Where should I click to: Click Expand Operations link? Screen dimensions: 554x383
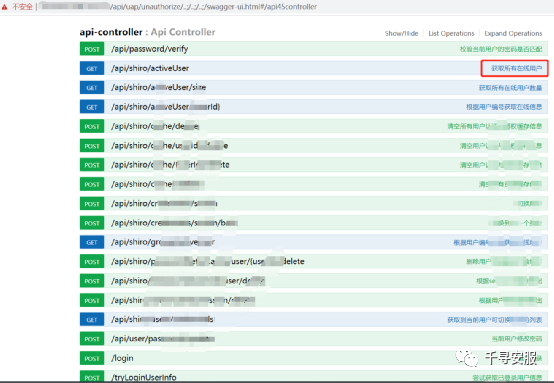tap(513, 34)
